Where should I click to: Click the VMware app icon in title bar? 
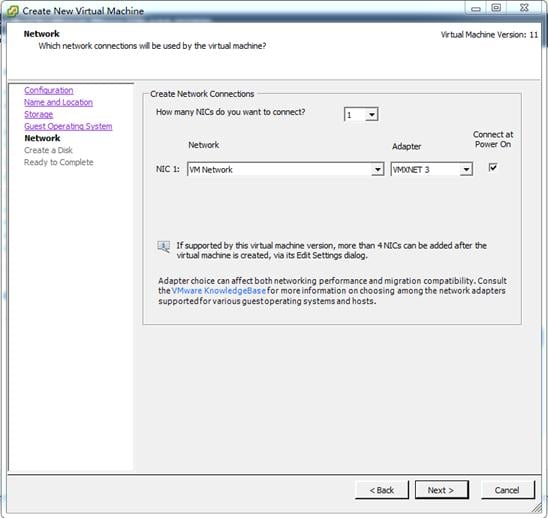(12, 12)
